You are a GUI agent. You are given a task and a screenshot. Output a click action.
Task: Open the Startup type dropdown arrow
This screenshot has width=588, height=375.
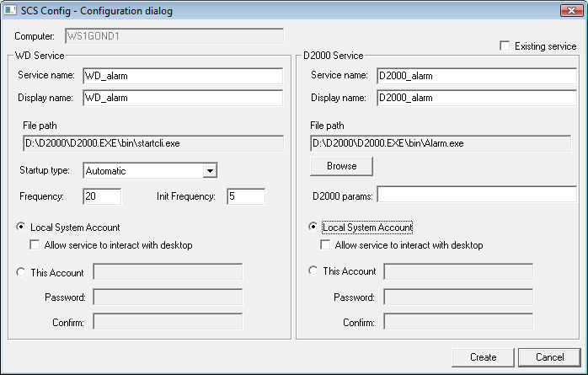tap(211, 171)
